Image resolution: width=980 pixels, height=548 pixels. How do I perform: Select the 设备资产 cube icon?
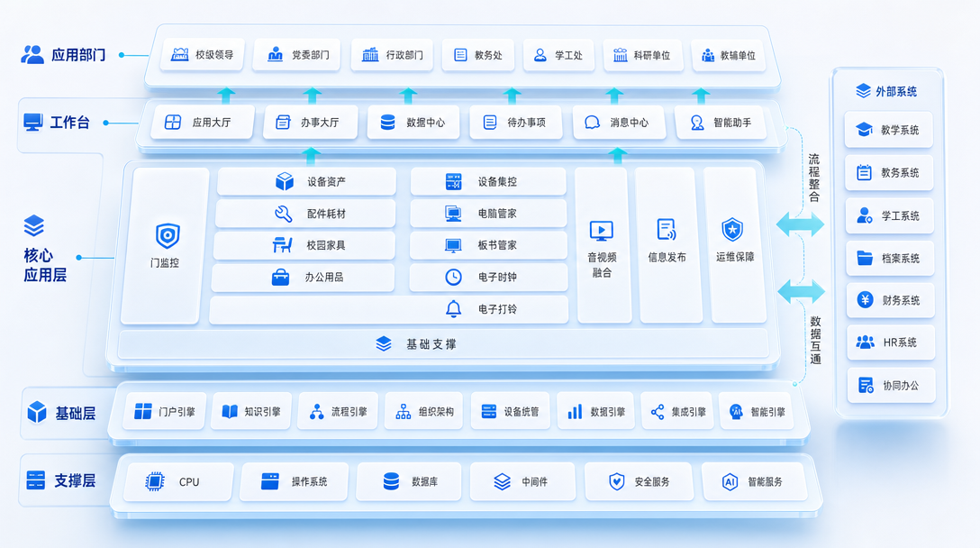tap(285, 181)
